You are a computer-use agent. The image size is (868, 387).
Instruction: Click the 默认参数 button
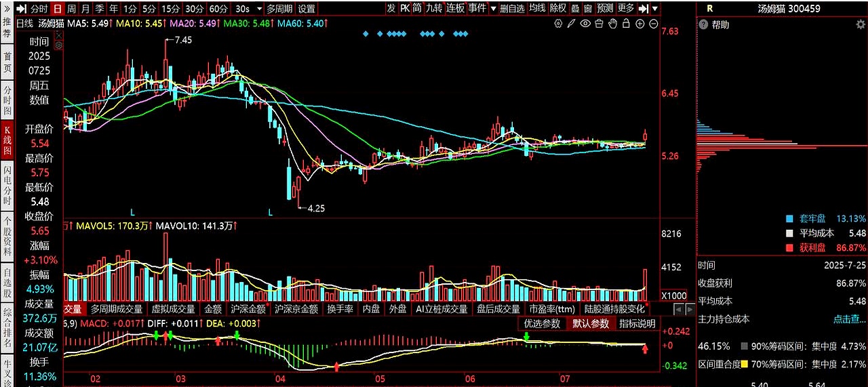click(x=590, y=323)
